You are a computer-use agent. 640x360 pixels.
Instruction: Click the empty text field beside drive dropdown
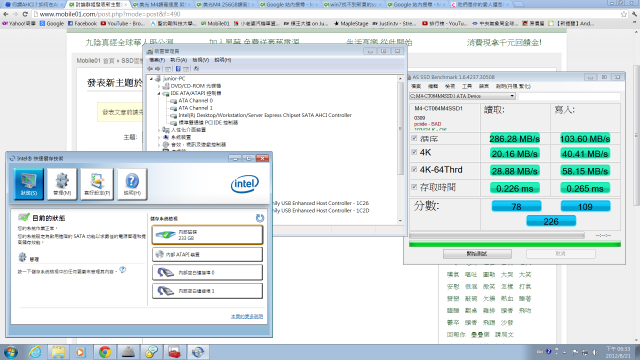click(569, 96)
